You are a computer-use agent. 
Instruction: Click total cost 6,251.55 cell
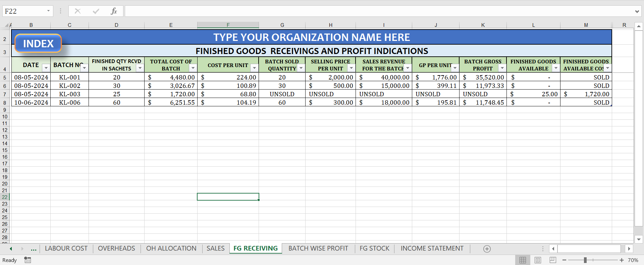pyautogui.click(x=171, y=102)
